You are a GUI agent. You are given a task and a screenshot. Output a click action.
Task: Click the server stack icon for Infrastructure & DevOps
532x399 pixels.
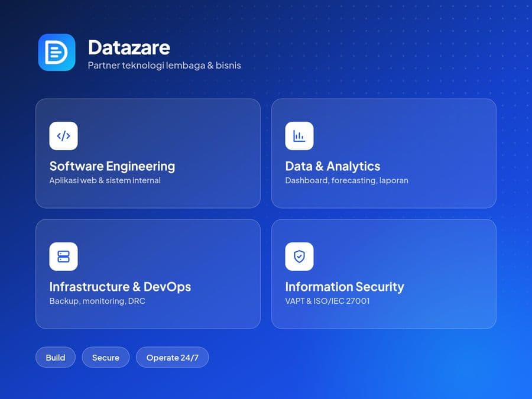(63, 257)
